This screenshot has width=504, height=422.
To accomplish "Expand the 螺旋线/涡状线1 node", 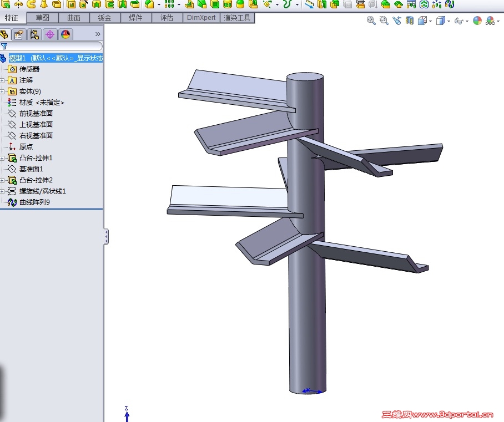I will coord(2,191).
